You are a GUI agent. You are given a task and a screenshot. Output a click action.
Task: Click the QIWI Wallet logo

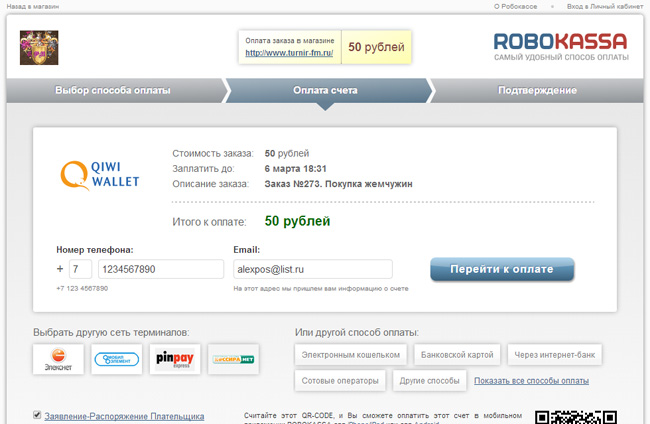100,176
